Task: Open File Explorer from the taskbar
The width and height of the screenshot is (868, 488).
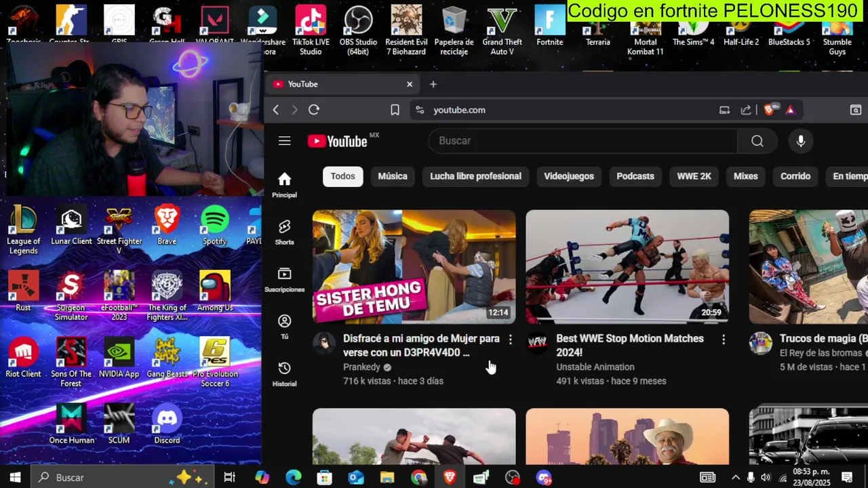Action: [387, 478]
